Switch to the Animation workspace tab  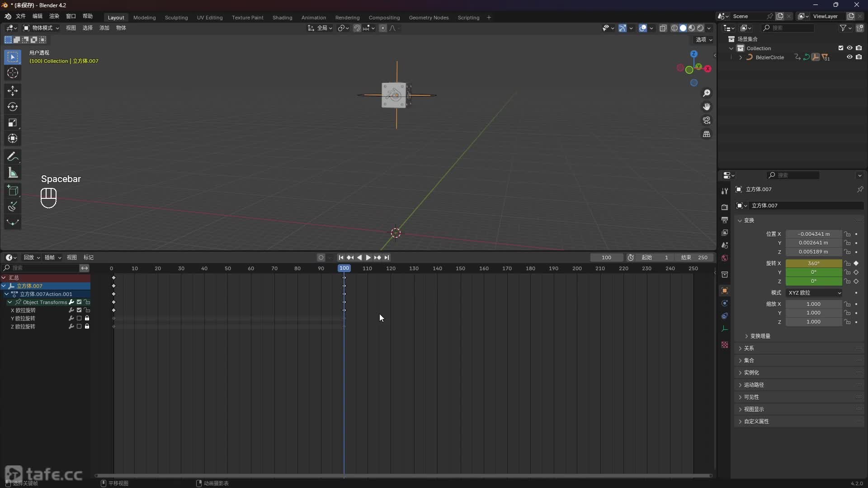[x=314, y=18]
